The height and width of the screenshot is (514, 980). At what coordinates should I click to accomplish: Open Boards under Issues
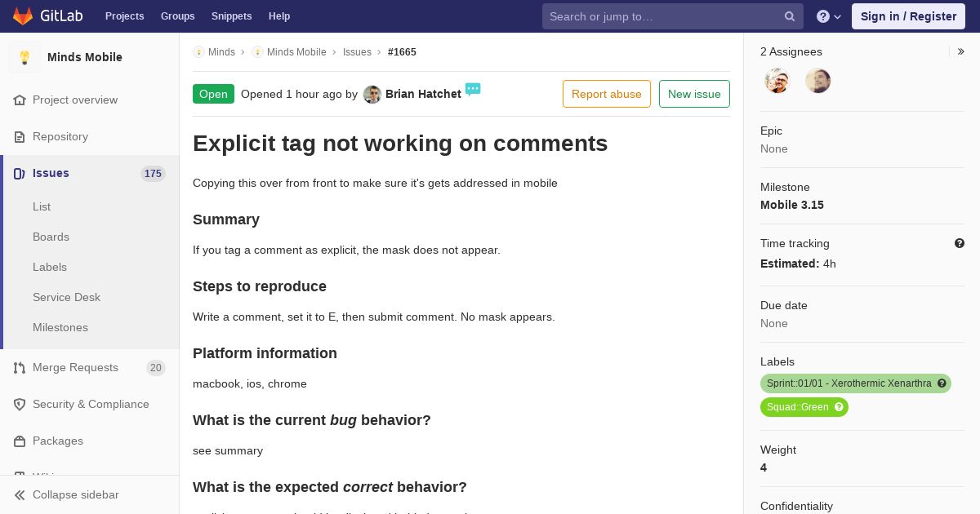[51, 237]
